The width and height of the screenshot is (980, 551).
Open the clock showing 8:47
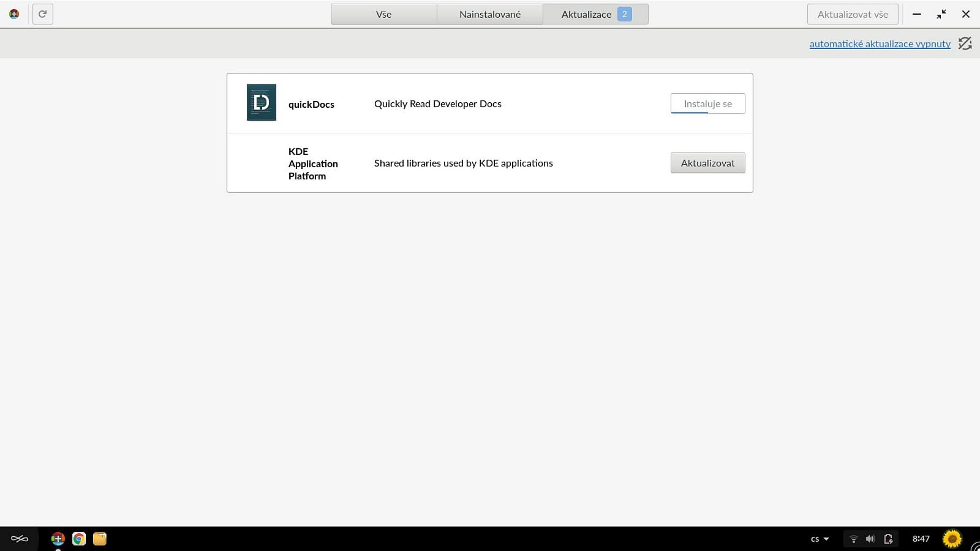(921, 539)
